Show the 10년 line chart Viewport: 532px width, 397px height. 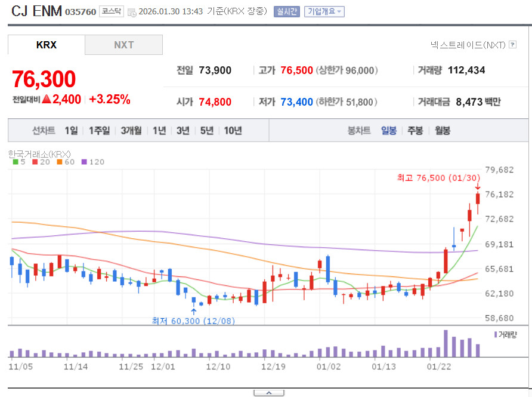233,130
